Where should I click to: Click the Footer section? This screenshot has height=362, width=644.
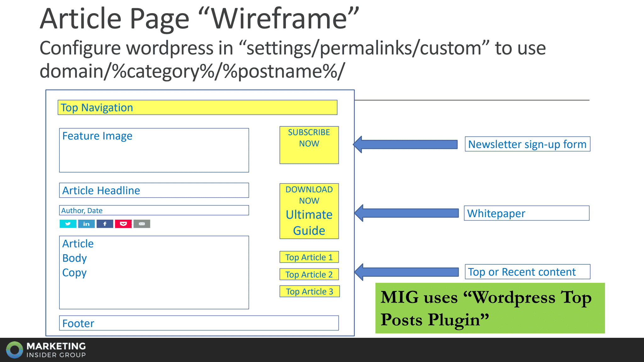pyautogui.click(x=199, y=323)
